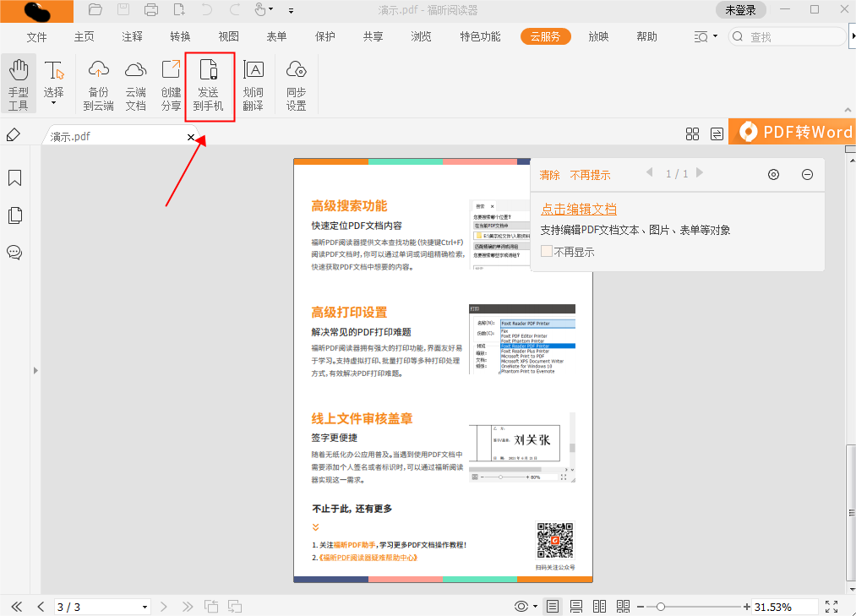Switch to the 云服务 (Cloud Service) ribbon tab
The height and width of the screenshot is (616, 856).
[x=545, y=37]
